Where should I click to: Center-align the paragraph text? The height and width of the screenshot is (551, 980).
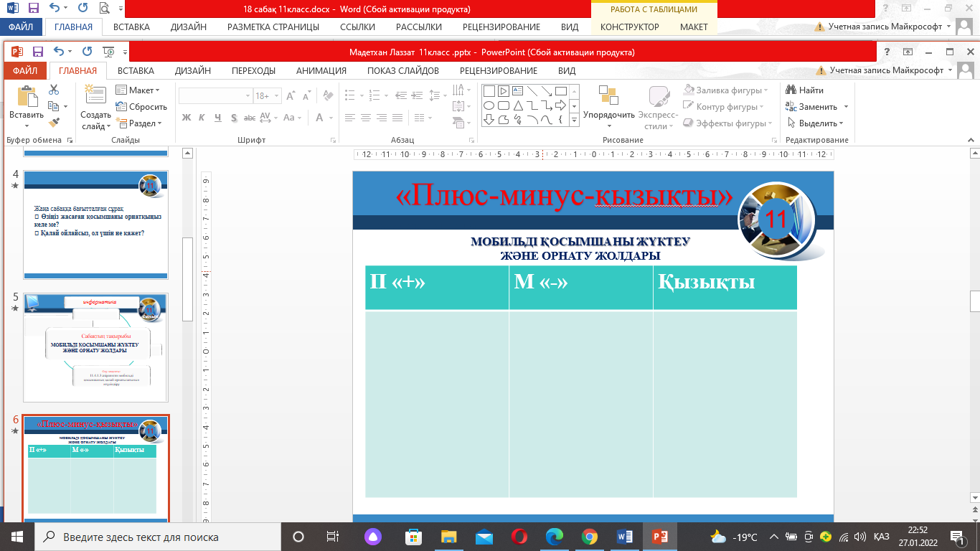click(x=366, y=118)
